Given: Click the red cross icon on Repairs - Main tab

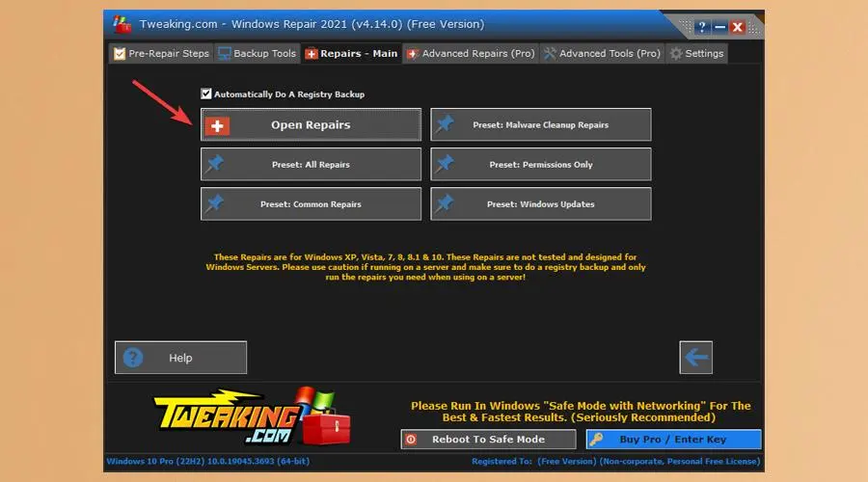Looking at the screenshot, I should (312, 54).
